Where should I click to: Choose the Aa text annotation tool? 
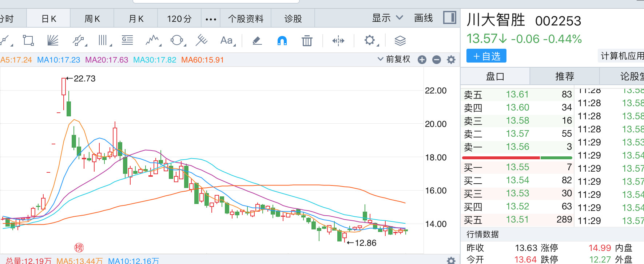[x=227, y=40]
